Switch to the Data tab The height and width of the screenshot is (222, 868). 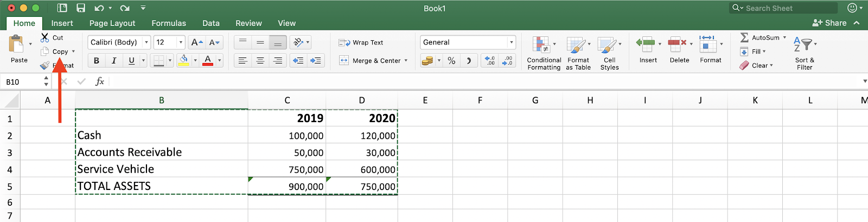(211, 23)
